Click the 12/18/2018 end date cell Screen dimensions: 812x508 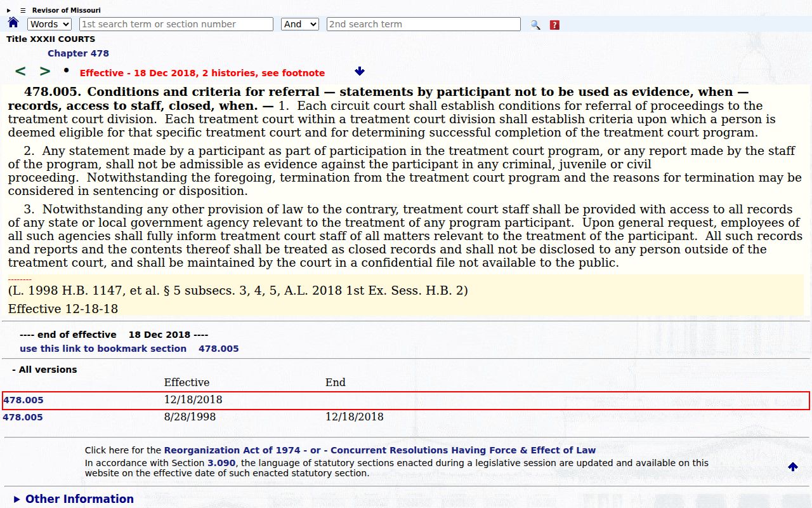[x=355, y=417]
